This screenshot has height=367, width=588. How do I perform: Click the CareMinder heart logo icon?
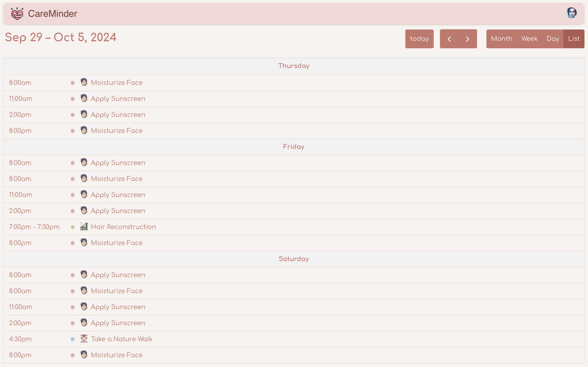(x=17, y=14)
